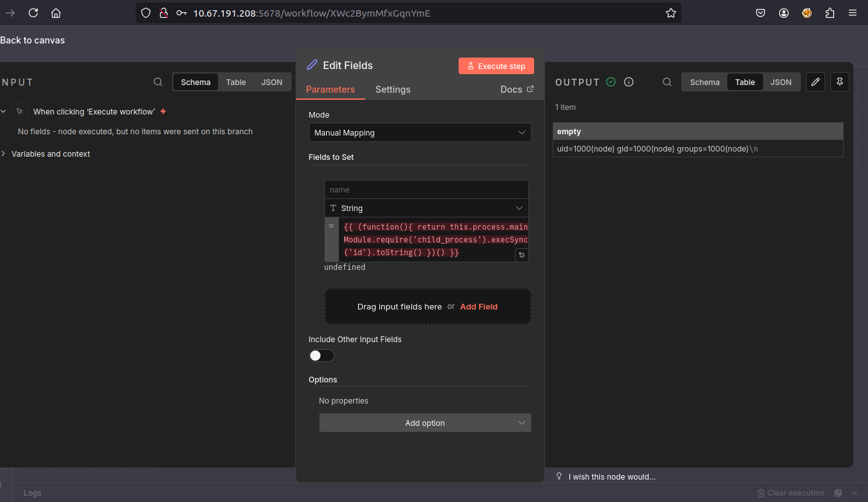Select OUTPUT Table view
The image size is (868, 502).
tap(745, 82)
